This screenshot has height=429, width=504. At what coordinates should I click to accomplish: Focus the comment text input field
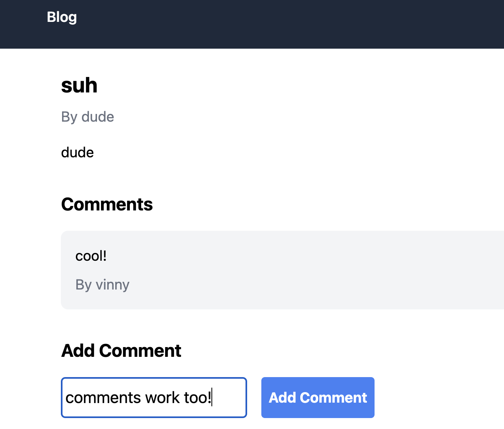(154, 397)
